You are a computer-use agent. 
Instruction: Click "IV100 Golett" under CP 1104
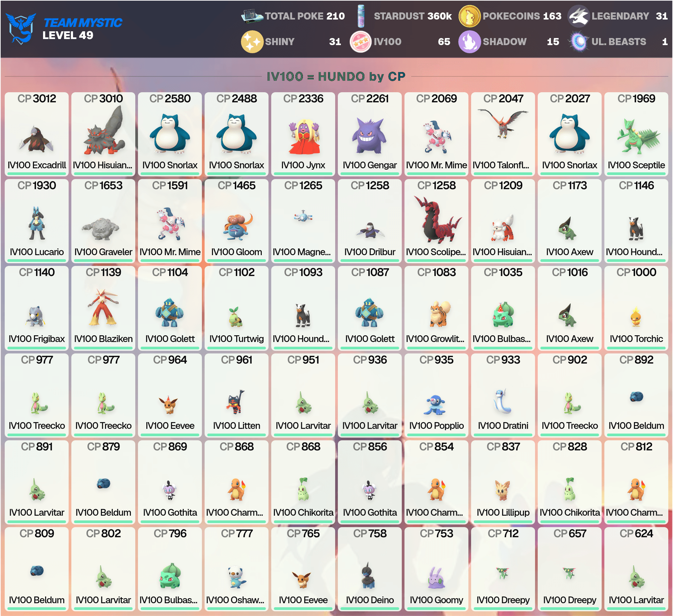click(170, 339)
